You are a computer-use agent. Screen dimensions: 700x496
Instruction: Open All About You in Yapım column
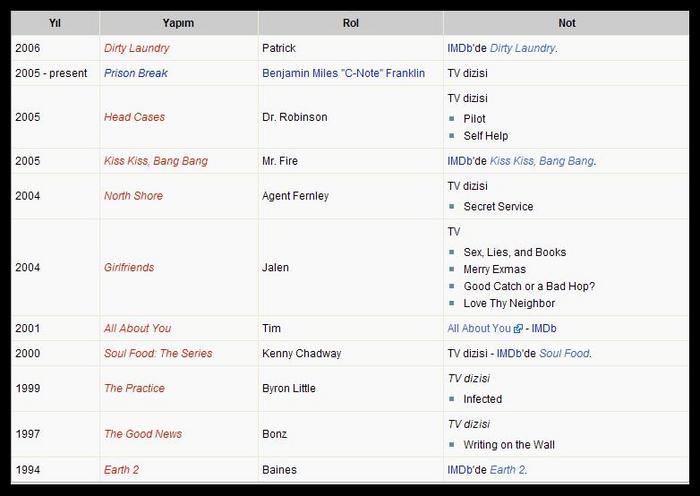tap(137, 328)
